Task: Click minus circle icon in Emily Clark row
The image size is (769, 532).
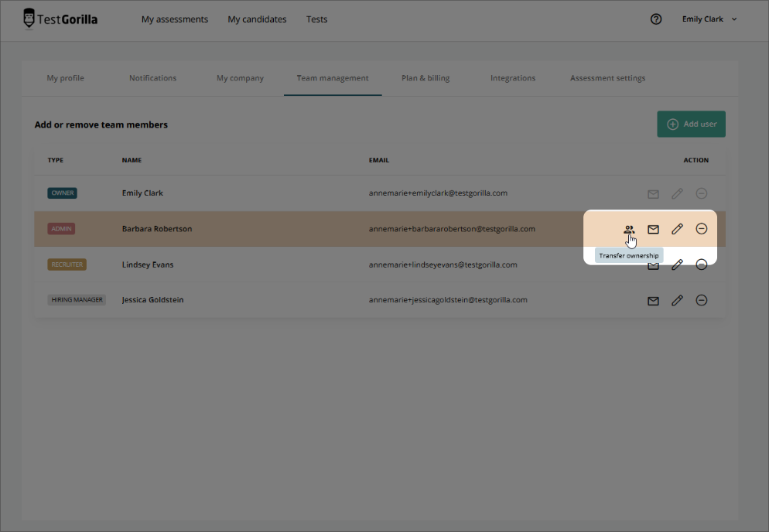Action: pos(702,193)
